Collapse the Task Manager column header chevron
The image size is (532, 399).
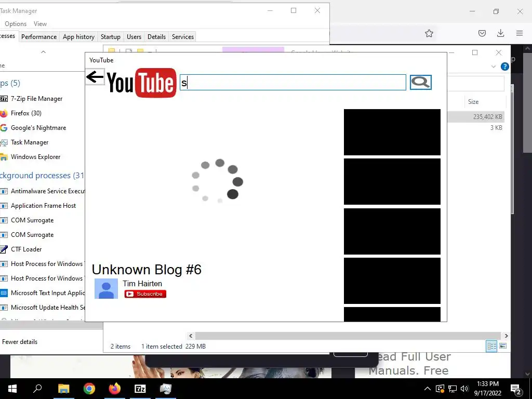43,52
